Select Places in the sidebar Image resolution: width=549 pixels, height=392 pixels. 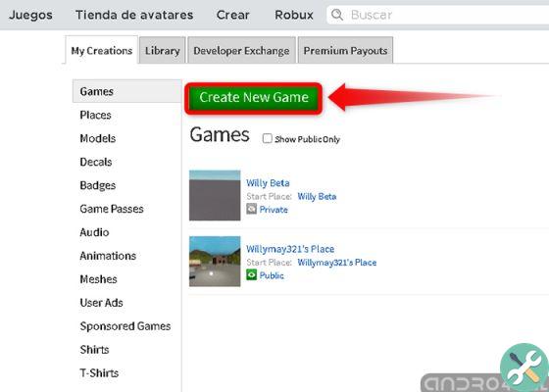point(95,115)
